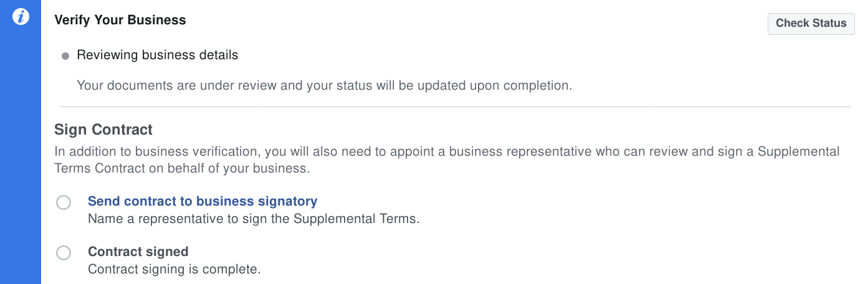Click the Contract signed step label

tap(138, 252)
